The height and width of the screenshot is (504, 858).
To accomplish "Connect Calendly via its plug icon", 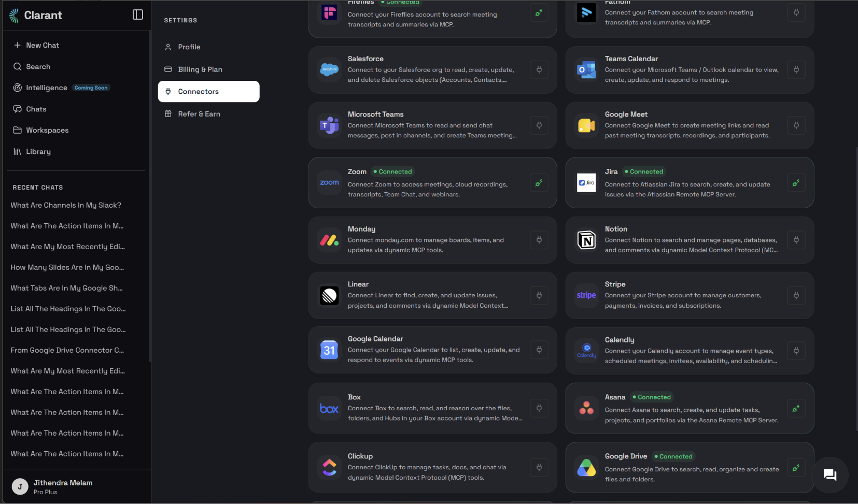I will [x=796, y=350].
